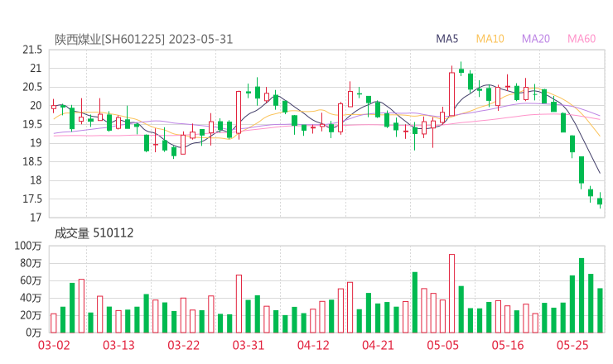
Task: Click the 60万 volume axis label
Action: [31, 280]
